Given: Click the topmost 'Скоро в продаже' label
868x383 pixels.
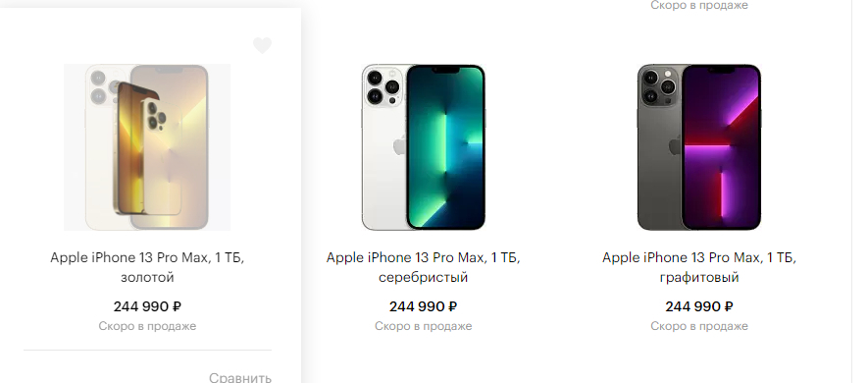Looking at the screenshot, I should click(x=699, y=5).
